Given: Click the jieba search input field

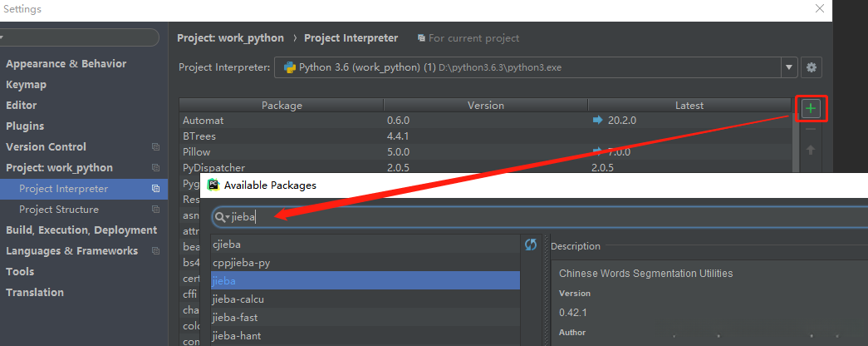Looking at the screenshot, I should click(498, 217).
